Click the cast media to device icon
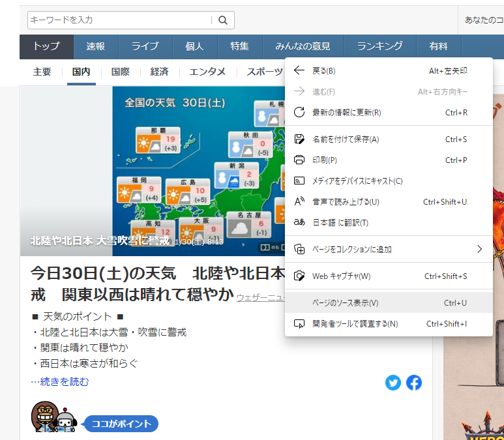The width and height of the screenshot is (504, 440). click(299, 181)
